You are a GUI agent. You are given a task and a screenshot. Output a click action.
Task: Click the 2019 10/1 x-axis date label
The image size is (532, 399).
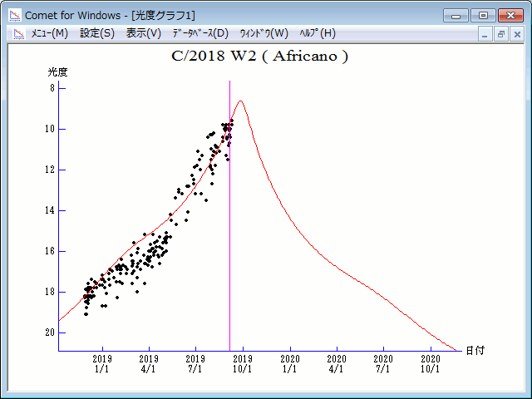coord(243,362)
